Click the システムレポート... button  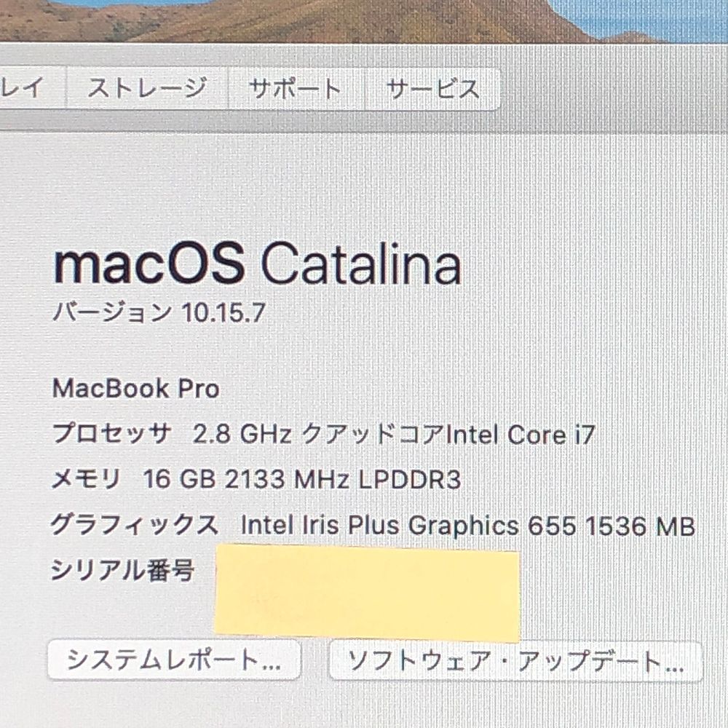(x=174, y=660)
